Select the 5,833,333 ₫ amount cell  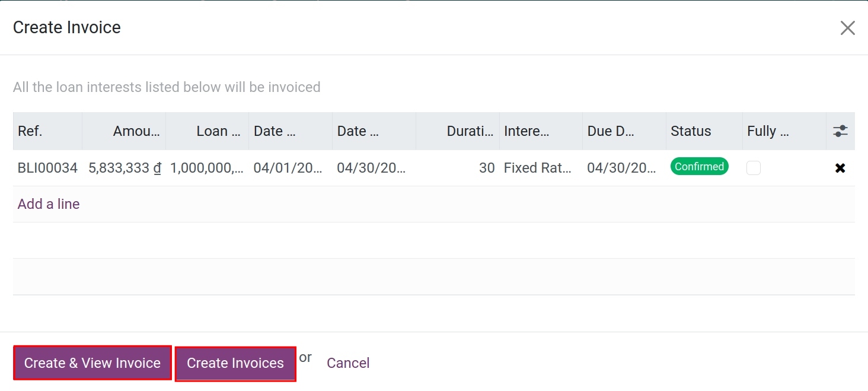pyautogui.click(x=124, y=168)
